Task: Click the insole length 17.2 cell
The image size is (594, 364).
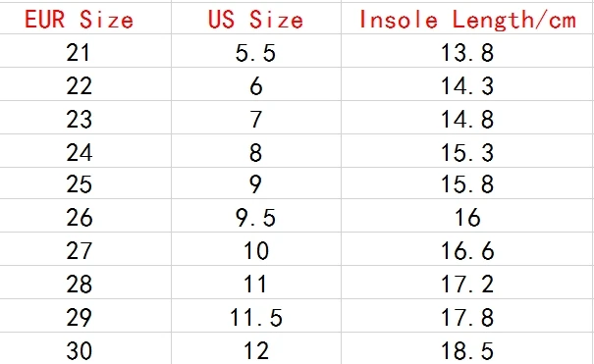Action: (467, 283)
